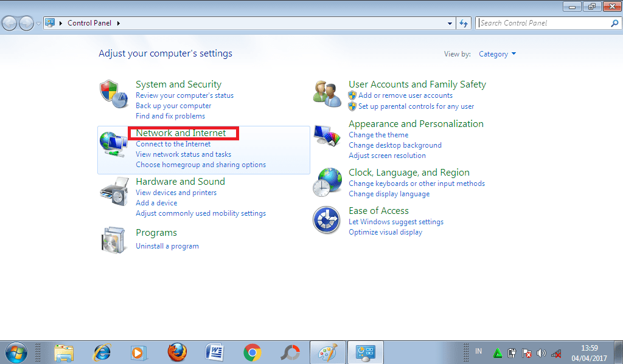
Task: Click Set up parental controls for any user
Action: [x=416, y=106]
